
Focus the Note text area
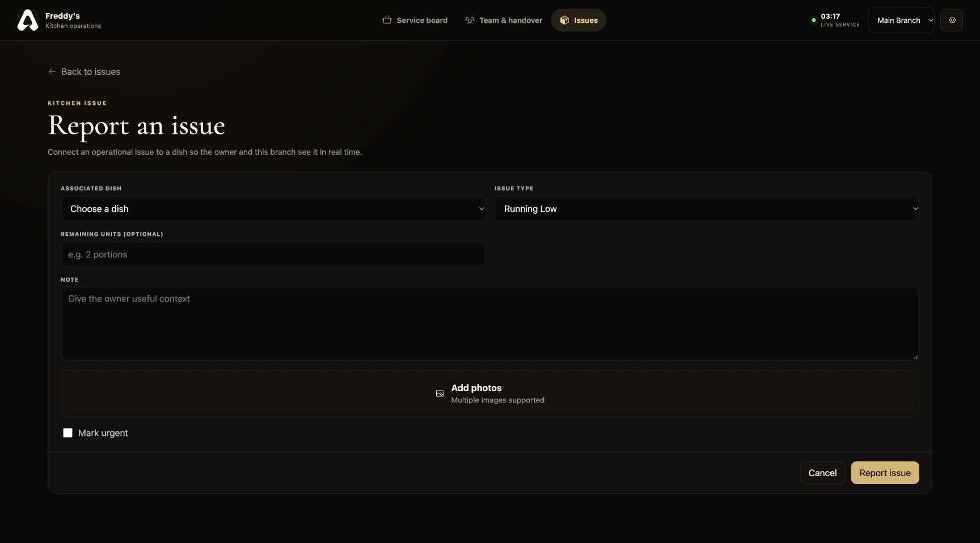[x=490, y=324]
